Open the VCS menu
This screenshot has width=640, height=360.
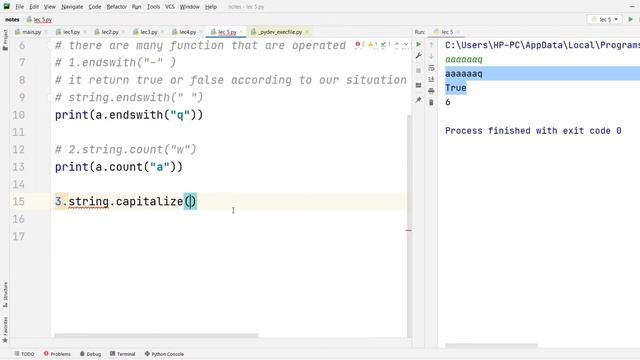170,7
